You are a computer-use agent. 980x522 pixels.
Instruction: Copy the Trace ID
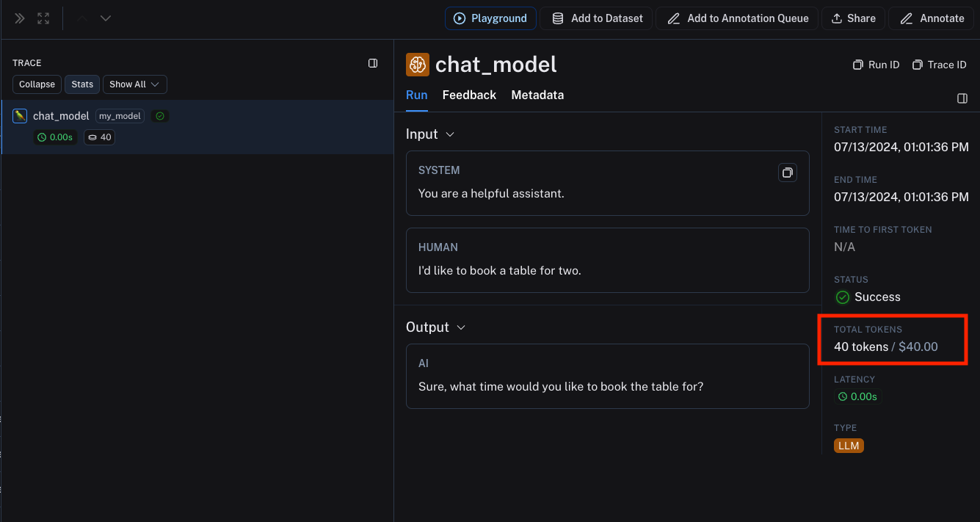939,65
